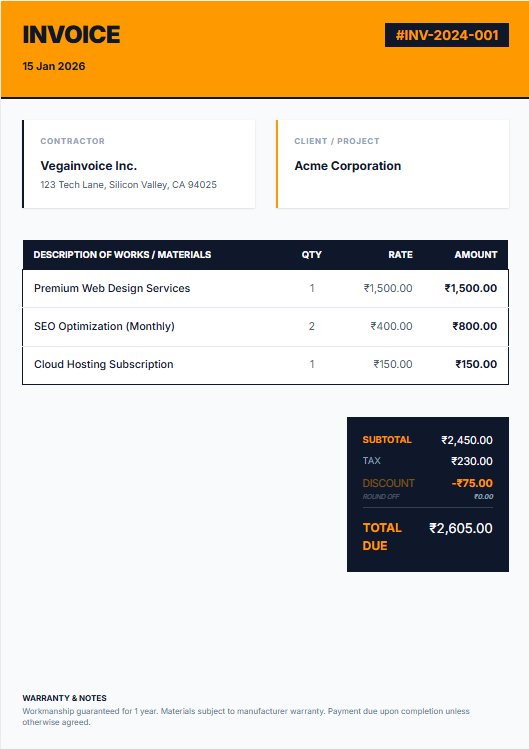Click the DISCOUNT label
Image resolution: width=529 pixels, height=749 pixels.
pos(388,483)
